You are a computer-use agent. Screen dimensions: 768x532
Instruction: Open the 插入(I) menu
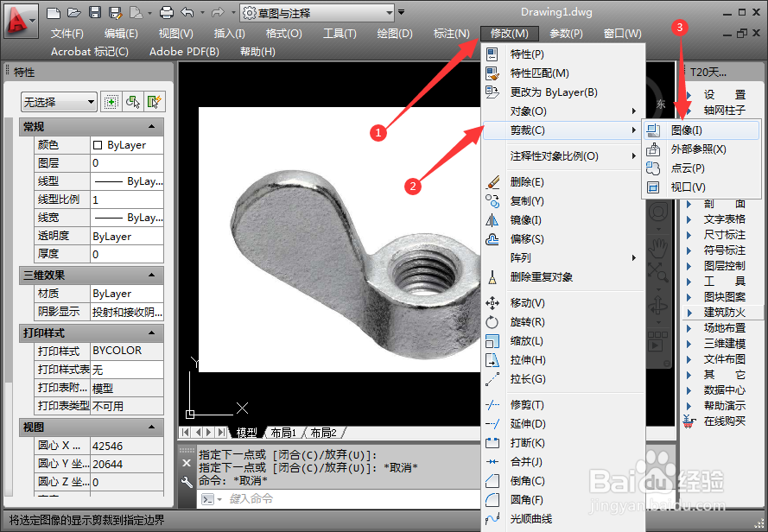229,34
